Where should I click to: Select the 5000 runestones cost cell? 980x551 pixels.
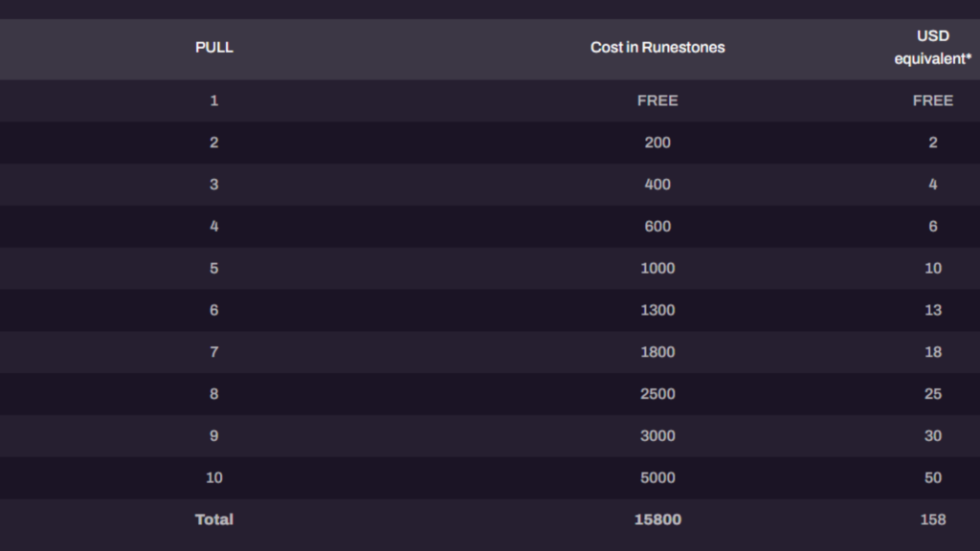[x=657, y=478]
